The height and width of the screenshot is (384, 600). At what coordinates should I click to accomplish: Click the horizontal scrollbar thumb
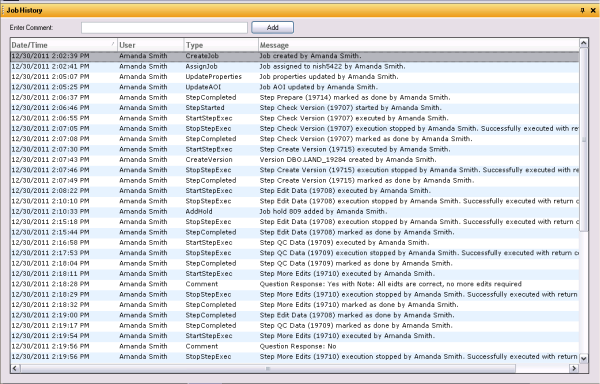pyautogui.click(x=268, y=368)
